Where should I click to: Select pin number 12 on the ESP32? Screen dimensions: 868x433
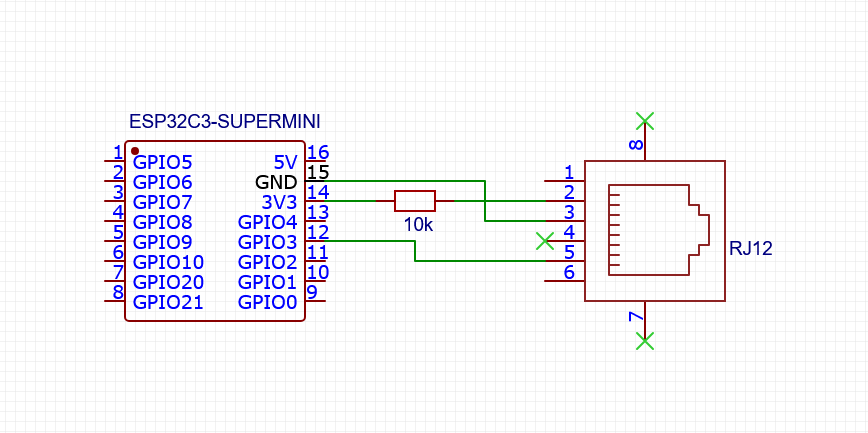318,232
